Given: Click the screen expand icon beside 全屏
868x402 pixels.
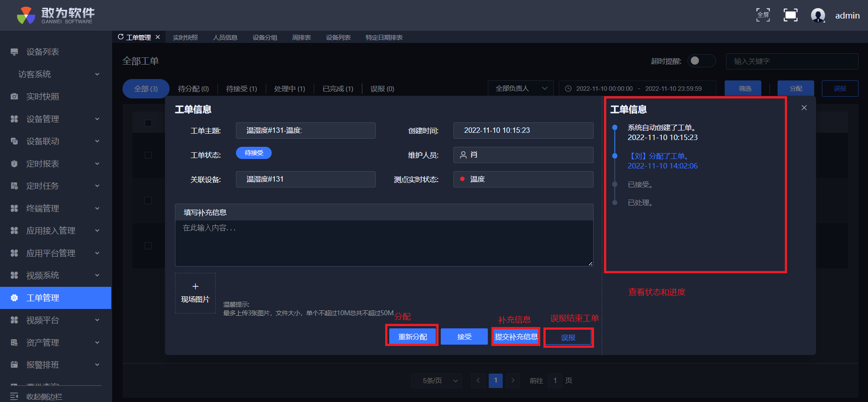Looking at the screenshot, I should 790,15.
